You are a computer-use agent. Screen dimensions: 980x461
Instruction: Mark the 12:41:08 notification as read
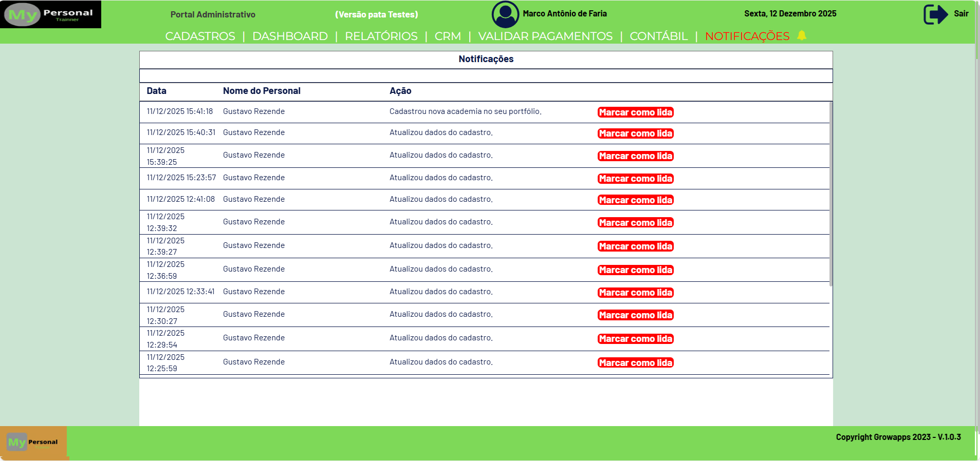(635, 200)
